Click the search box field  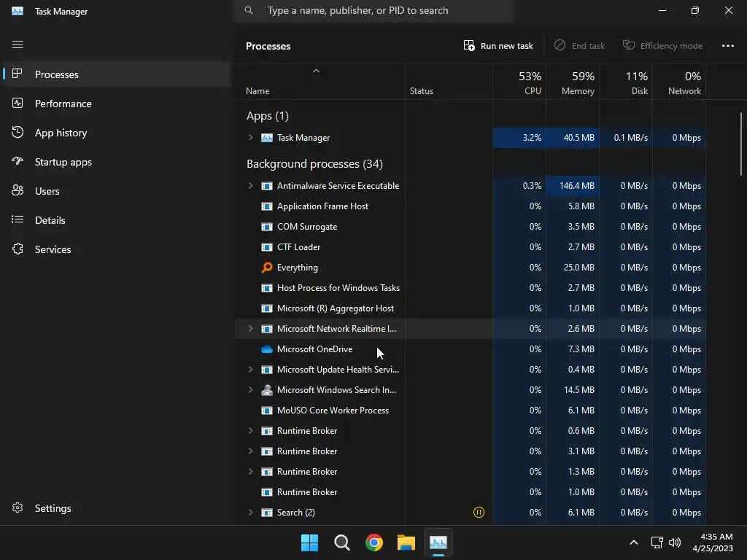click(x=373, y=10)
